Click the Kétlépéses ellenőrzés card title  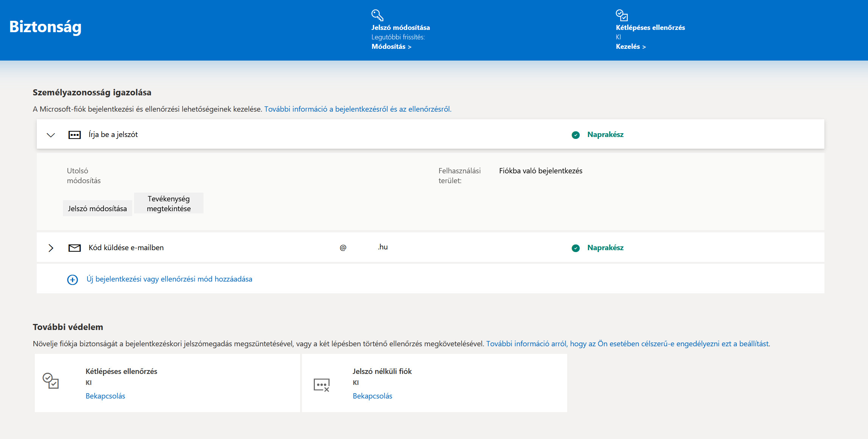(x=121, y=371)
